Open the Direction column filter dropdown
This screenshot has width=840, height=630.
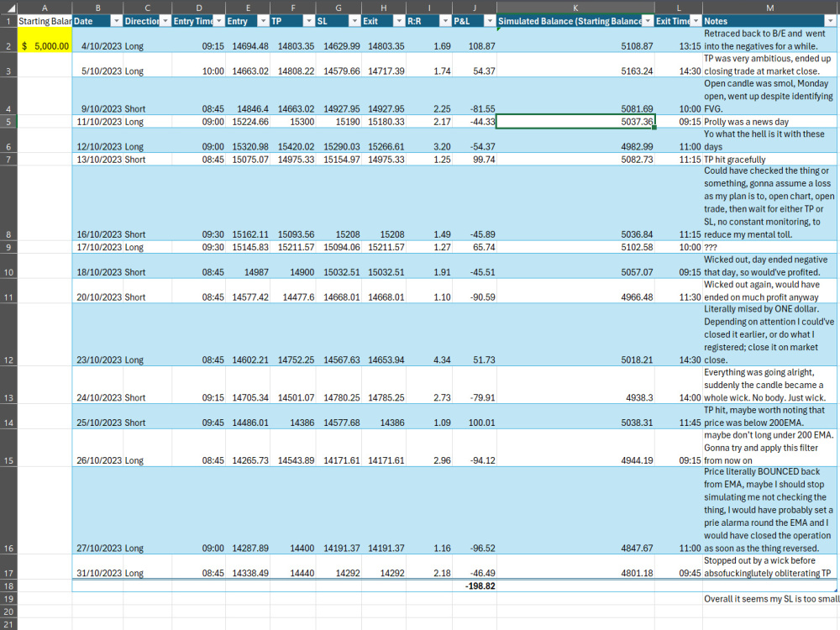(x=165, y=21)
